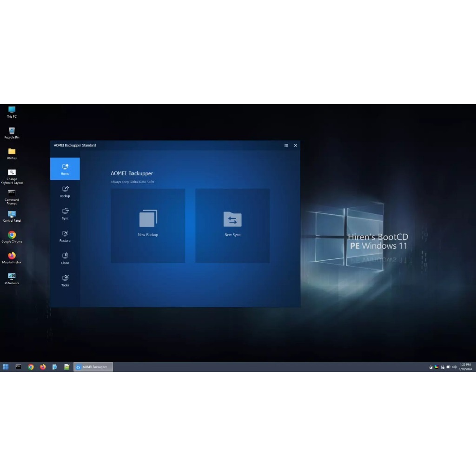Click the AOMEI Backupper Standard title text
The image size is (476, 476).
point(75,145)
